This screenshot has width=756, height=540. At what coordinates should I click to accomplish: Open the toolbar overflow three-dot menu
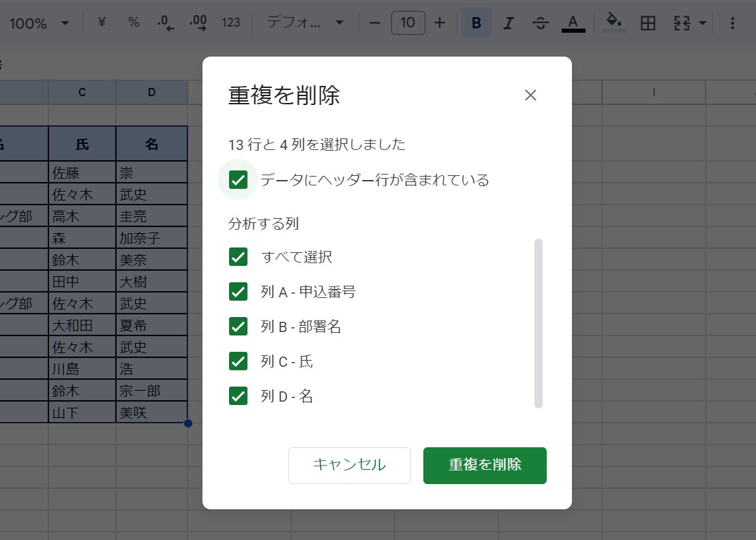click(733, 22)
